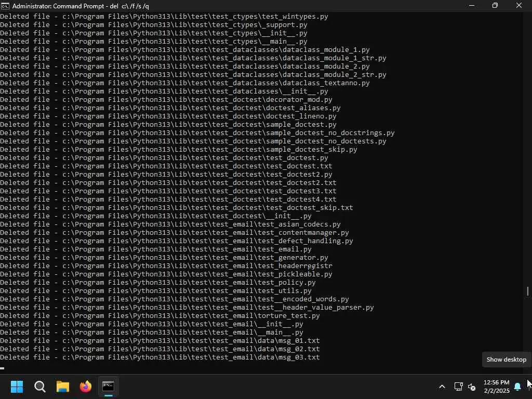Launch File Explorer from taskbar
This screenshot has height=399, width=532.
(63, 386)
